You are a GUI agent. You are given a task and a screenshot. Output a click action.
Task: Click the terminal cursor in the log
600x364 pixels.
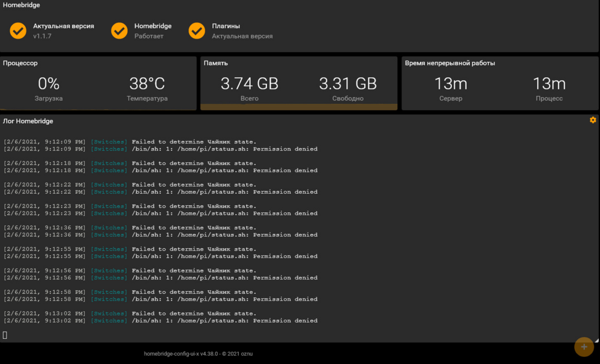pyautogui.click(x=5, y=335)
